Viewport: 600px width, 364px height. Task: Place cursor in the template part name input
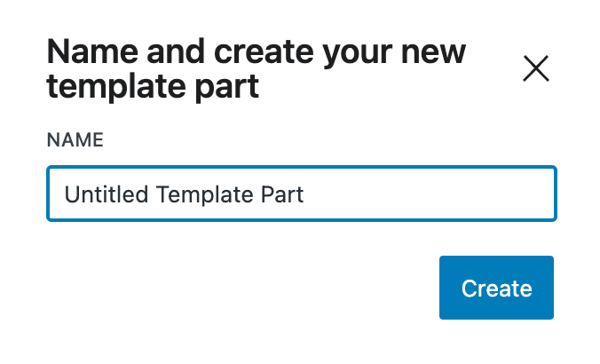tap(301, 194)
